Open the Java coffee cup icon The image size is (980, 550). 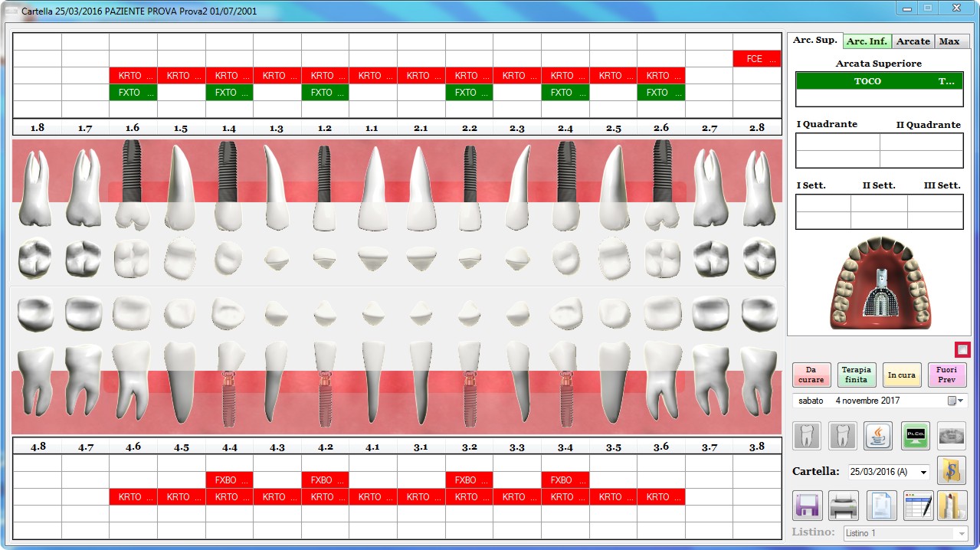pos(878,436)
